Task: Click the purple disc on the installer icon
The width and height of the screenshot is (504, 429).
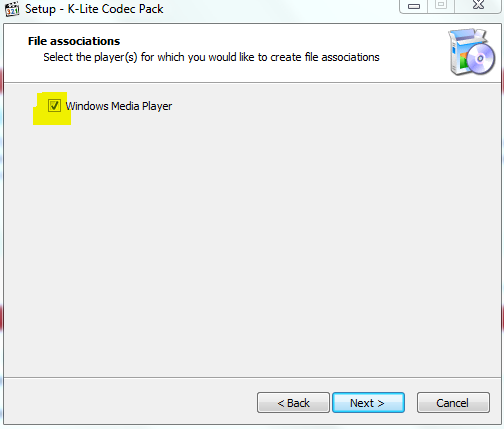Action: (x=480, y=59)
